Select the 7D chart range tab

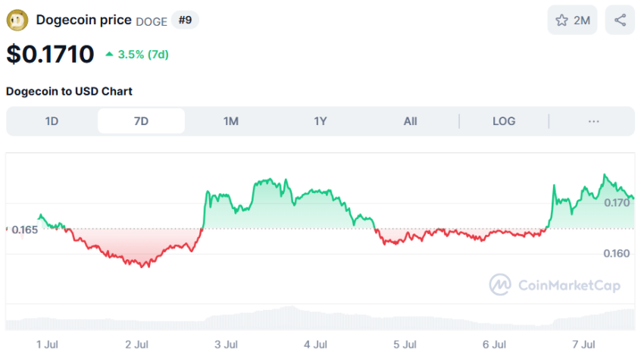[141, 121]
